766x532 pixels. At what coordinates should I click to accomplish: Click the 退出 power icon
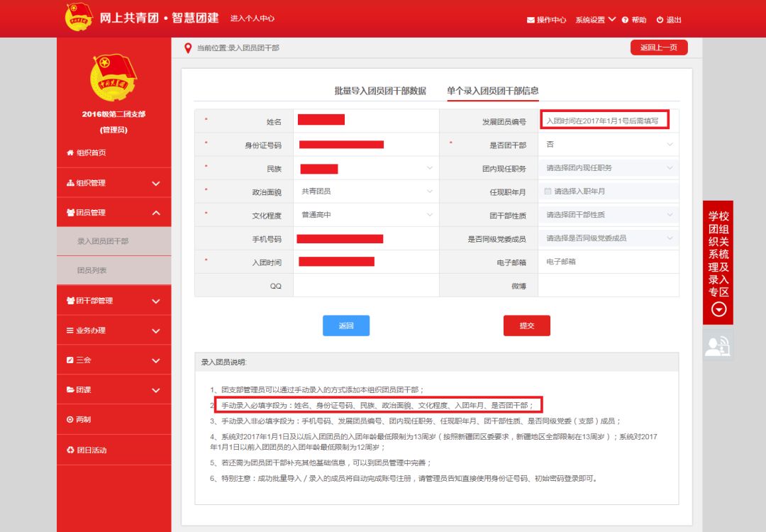[660, 20]
